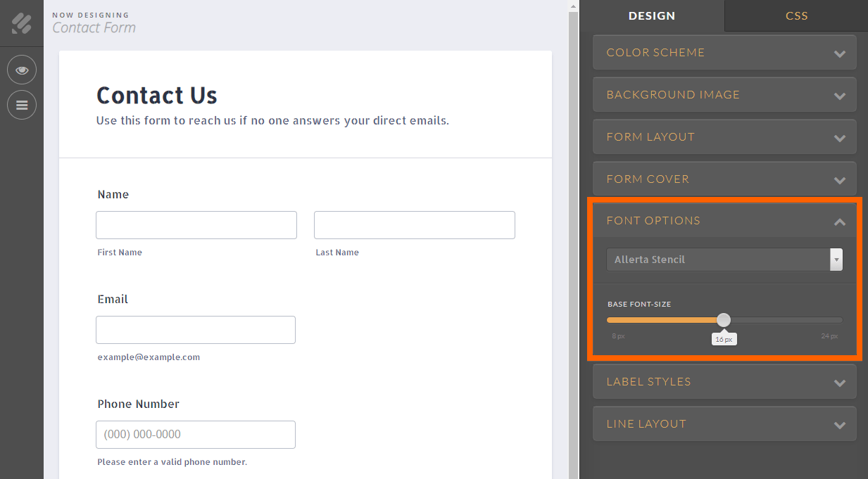Click the JotForm logo icon
Viewport: 868px width, 479px height.
tap(22, 23)
